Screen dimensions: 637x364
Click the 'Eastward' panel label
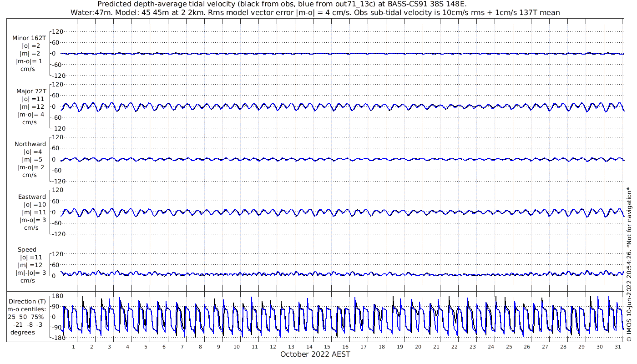click(32, 197)
